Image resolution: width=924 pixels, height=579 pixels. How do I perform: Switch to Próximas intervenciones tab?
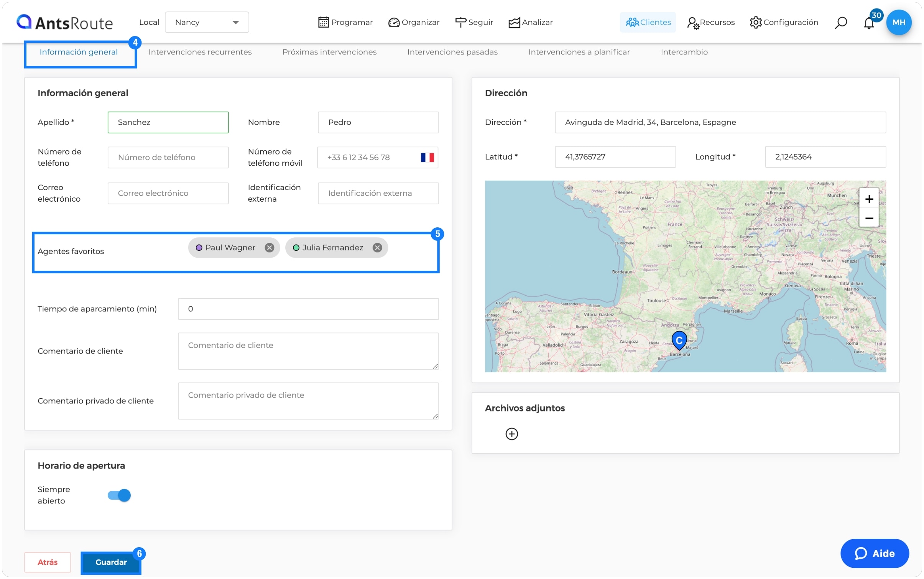click(x=329, y=52)
